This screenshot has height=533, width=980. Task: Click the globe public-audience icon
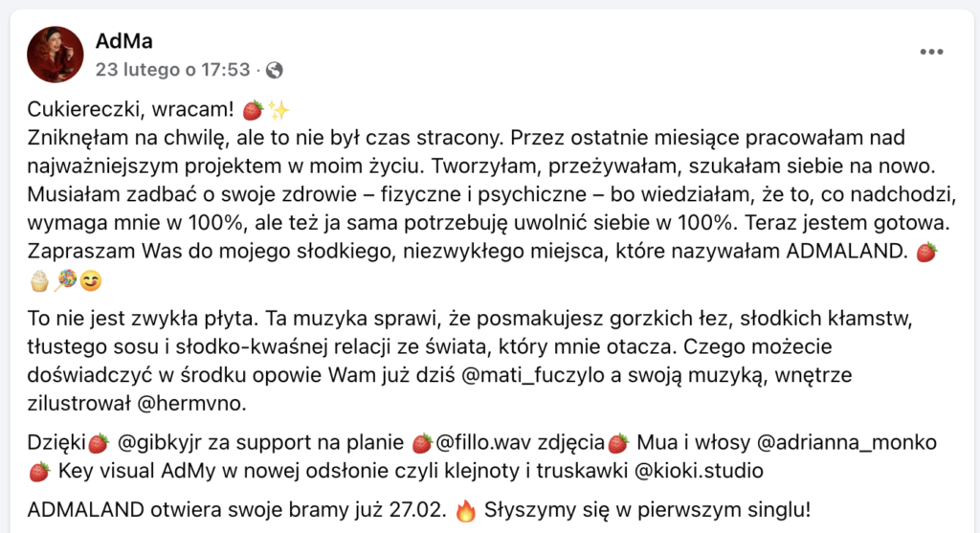point(275,70)
